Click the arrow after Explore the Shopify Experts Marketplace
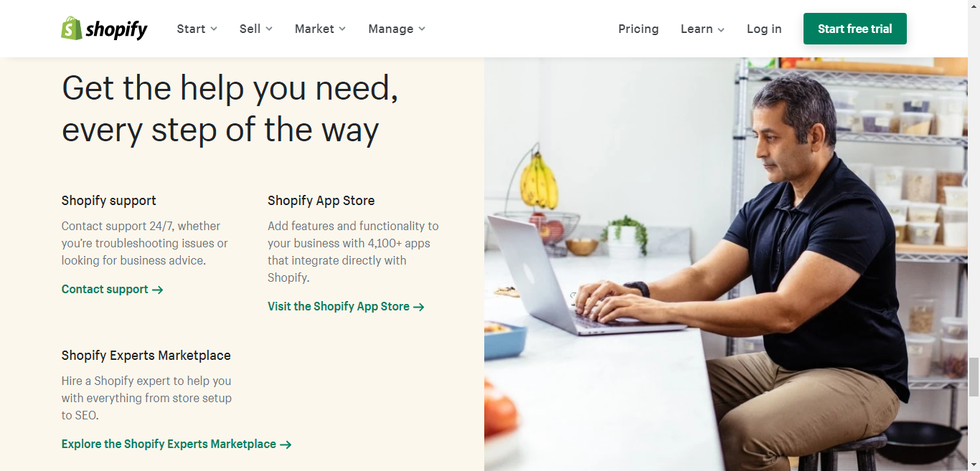Screen dimensions: 980x471 [x=286, y=444]
